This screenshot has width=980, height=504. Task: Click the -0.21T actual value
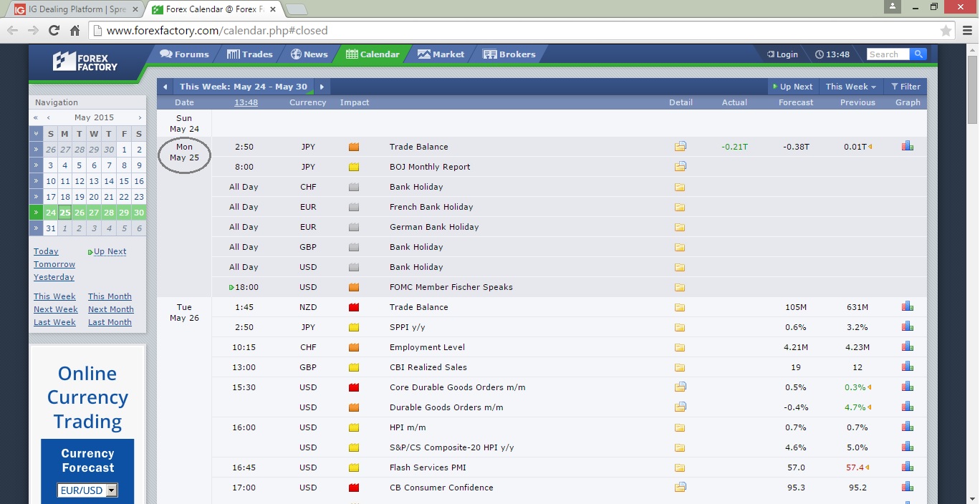pyautogui.click(x=734, y=147)
